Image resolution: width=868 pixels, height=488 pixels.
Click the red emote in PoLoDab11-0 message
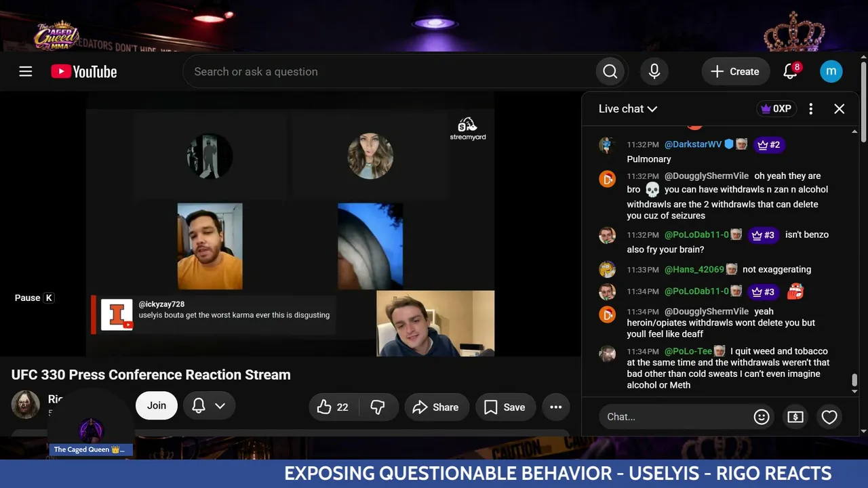(795, 291)
